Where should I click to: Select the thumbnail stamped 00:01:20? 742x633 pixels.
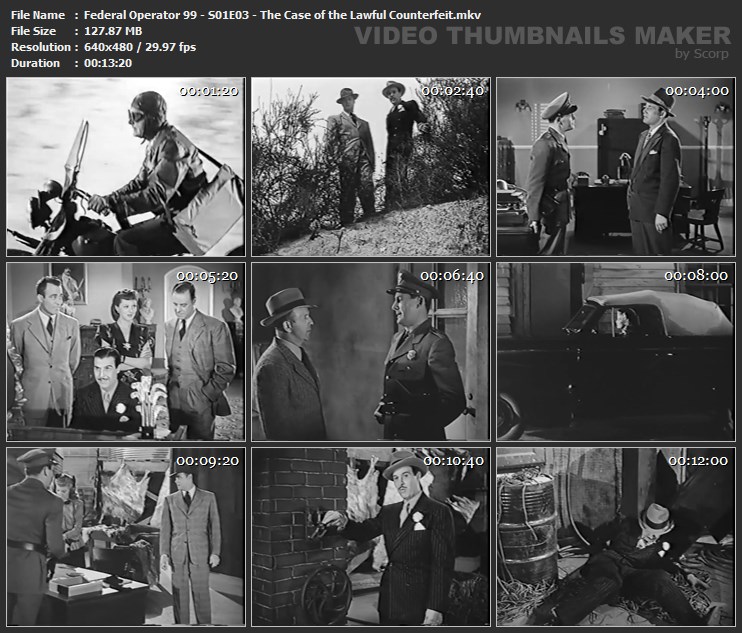(126, 167)
